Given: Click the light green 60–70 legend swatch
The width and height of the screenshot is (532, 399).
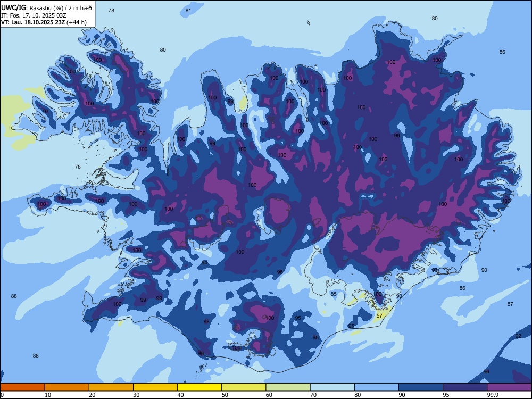Looking at the screenshot, I should (288, 387).
